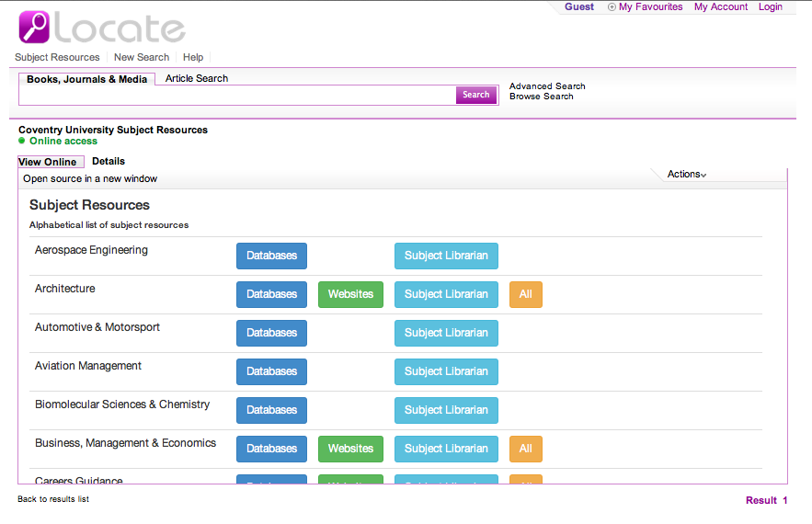Select the Details tab
The width and height of the screenshot is (812, 524).
(x=109, y=162)
